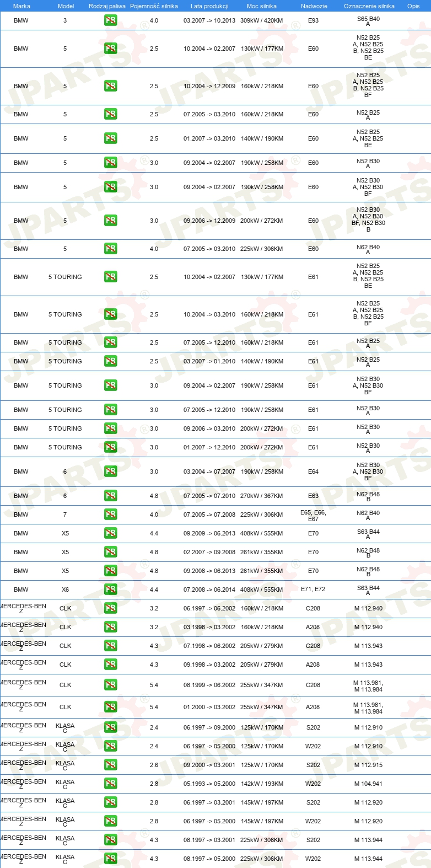Select the X6 model cell

65,590
